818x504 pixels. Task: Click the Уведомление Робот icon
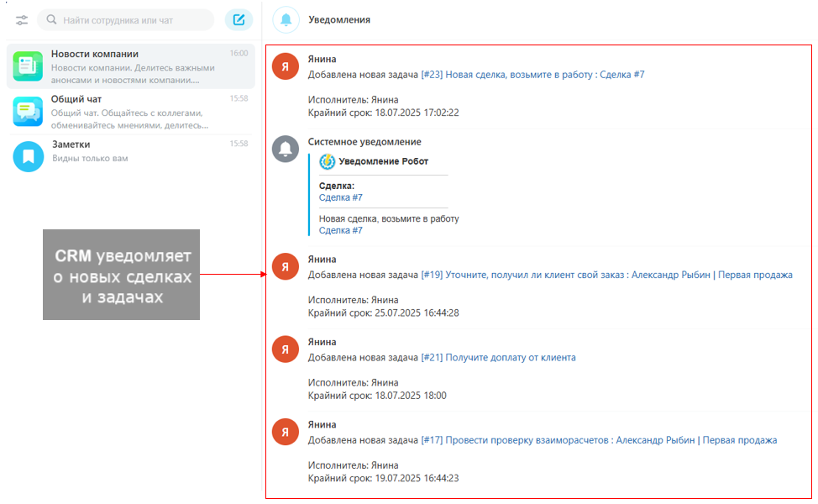click(x=328, y=161)
